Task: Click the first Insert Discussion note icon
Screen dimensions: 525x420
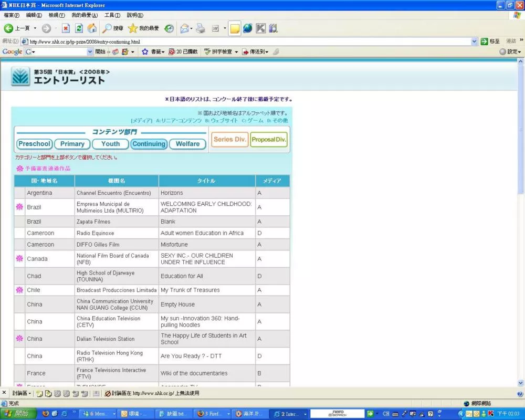Action: click(x=39, y=393)
